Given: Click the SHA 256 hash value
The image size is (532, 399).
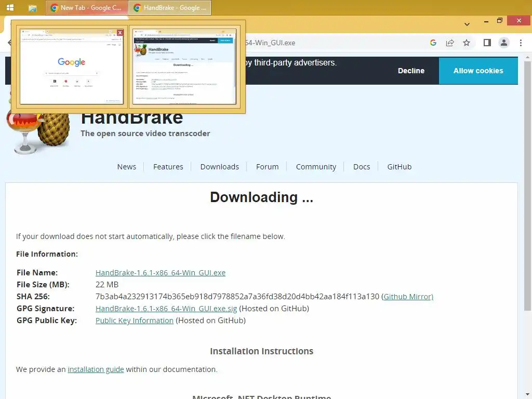Looking at the screenshot, I should [x=237, y=297].
